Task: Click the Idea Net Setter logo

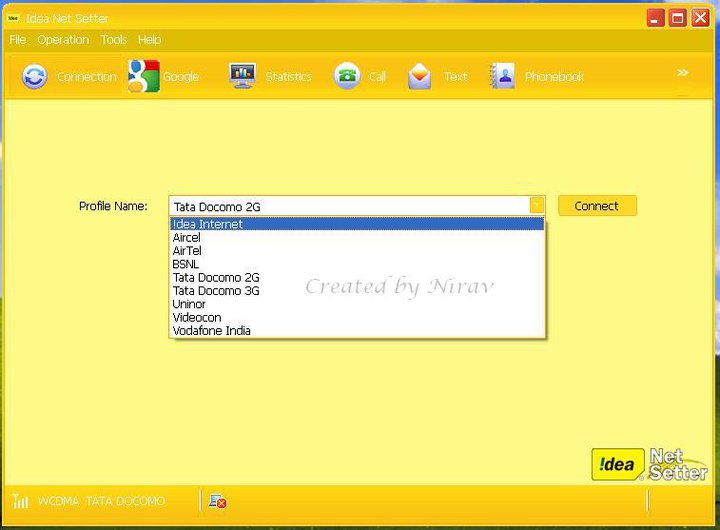Action: click(x=649, y=464)
